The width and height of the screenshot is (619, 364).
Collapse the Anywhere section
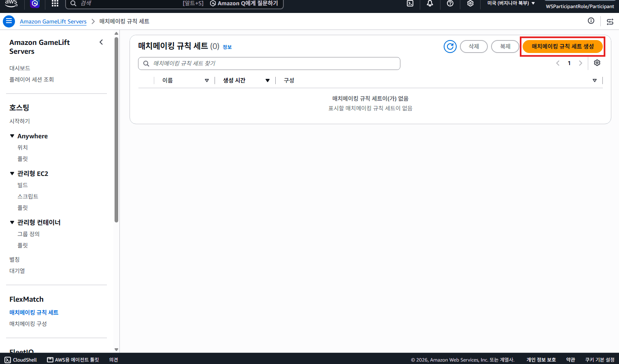(12, 136)
